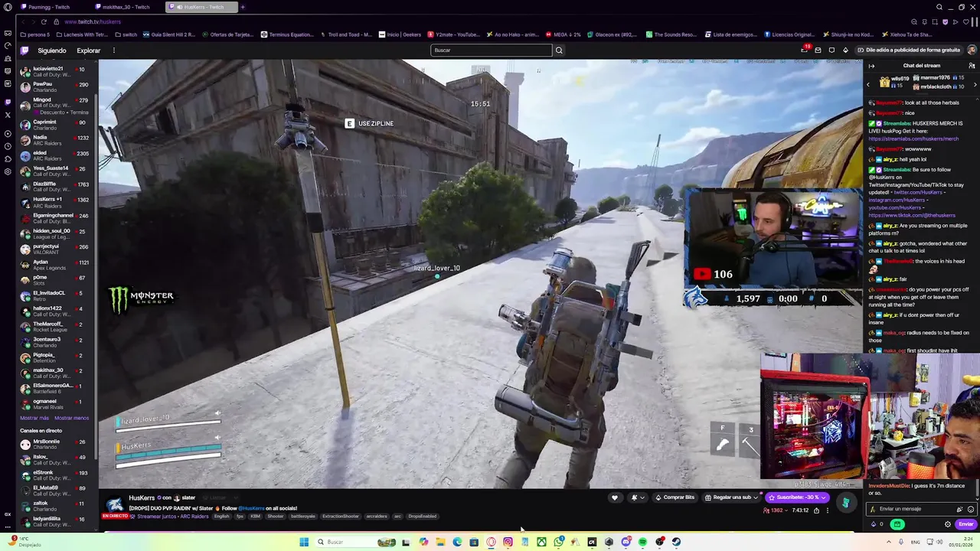This screenshot has width=980, height=551.
Task: Open the Siguiendo tab
Action: click(x=52, y=51)
